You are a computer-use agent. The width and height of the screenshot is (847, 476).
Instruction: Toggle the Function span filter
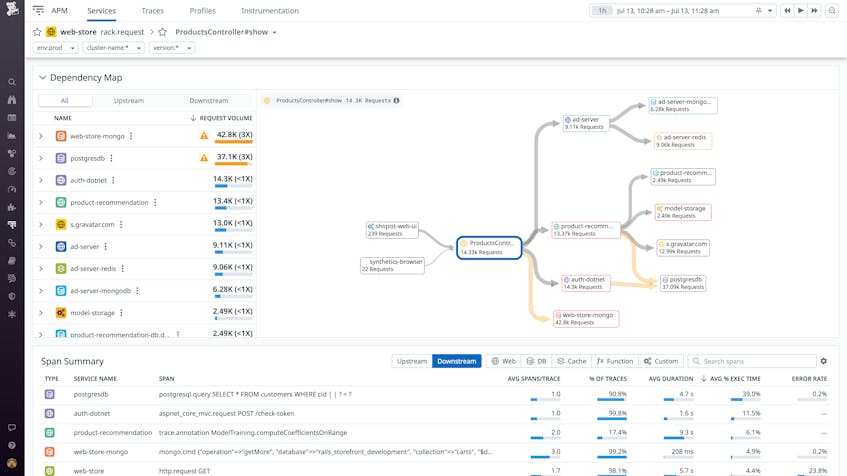pyautogui.click(x=615, y=361)
